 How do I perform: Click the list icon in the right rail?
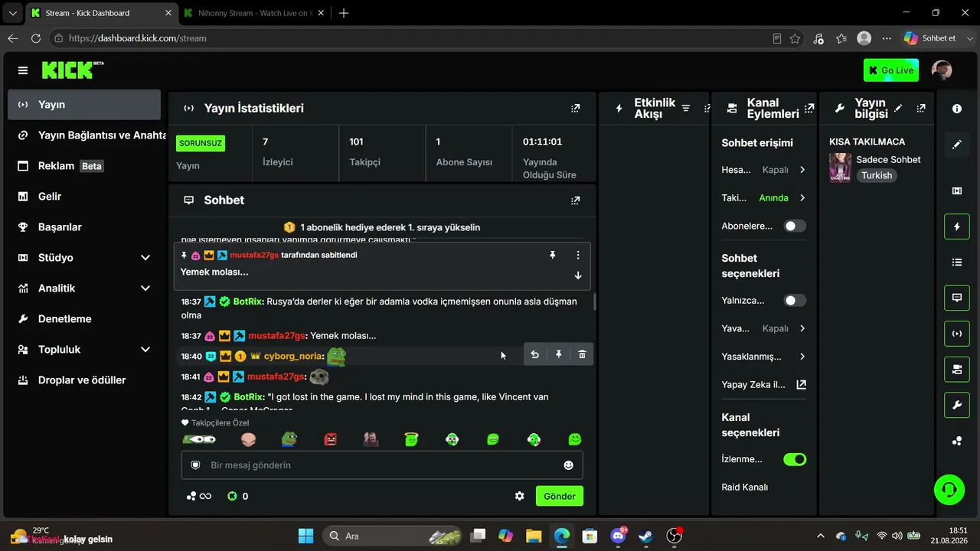[x=957, y=262]
